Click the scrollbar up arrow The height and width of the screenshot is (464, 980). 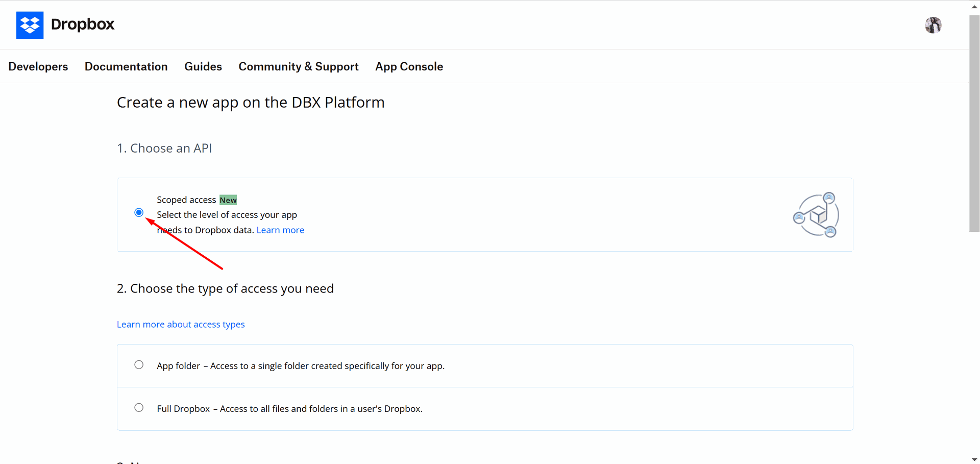click(x=974, y=7)
